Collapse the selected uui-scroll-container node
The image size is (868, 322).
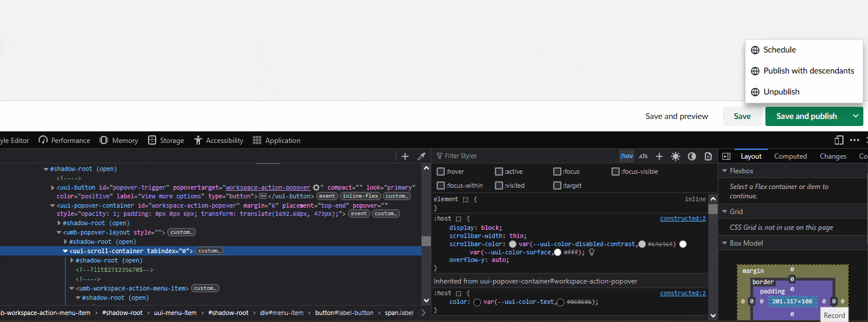65,251
